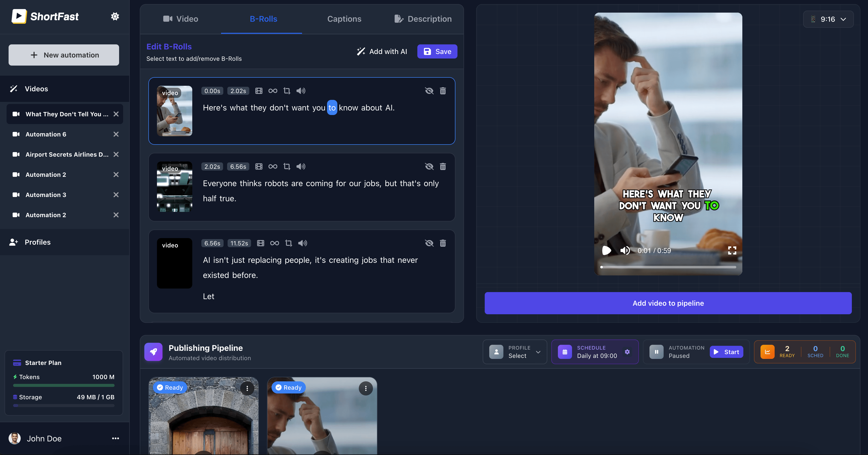Open the schedule settings gear
This screenshot has height=455, width=868.
[x=628, y=352]
